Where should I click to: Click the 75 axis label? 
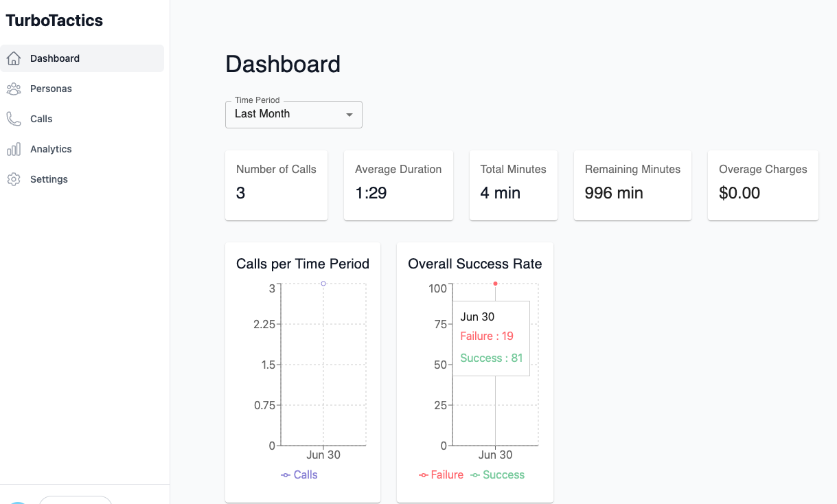click(441, 324)
